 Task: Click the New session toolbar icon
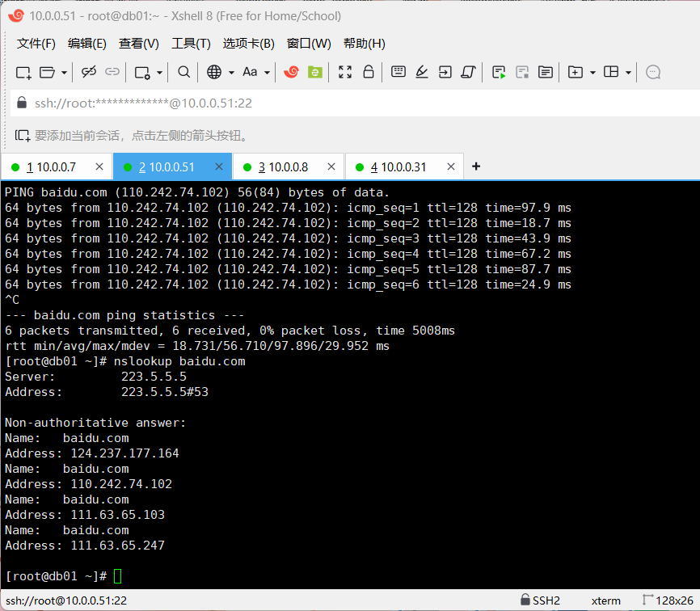tap(23, 72)
